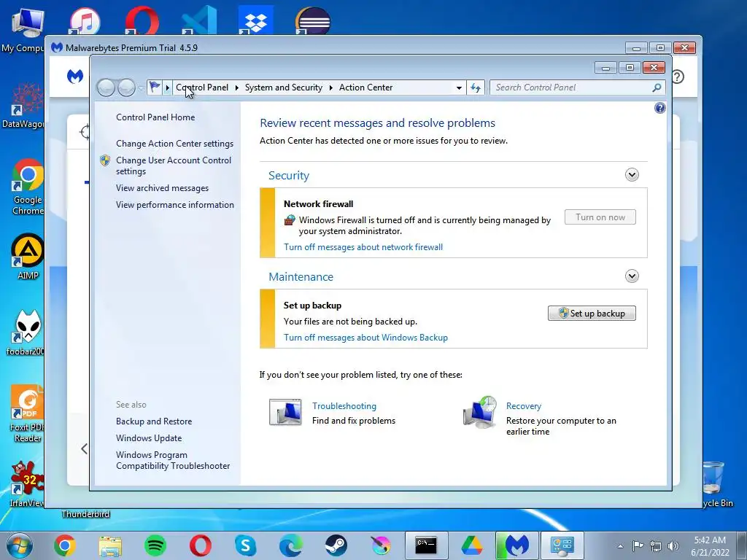Click the taskbar clock showing 5:42 AM

pos(710,546)
